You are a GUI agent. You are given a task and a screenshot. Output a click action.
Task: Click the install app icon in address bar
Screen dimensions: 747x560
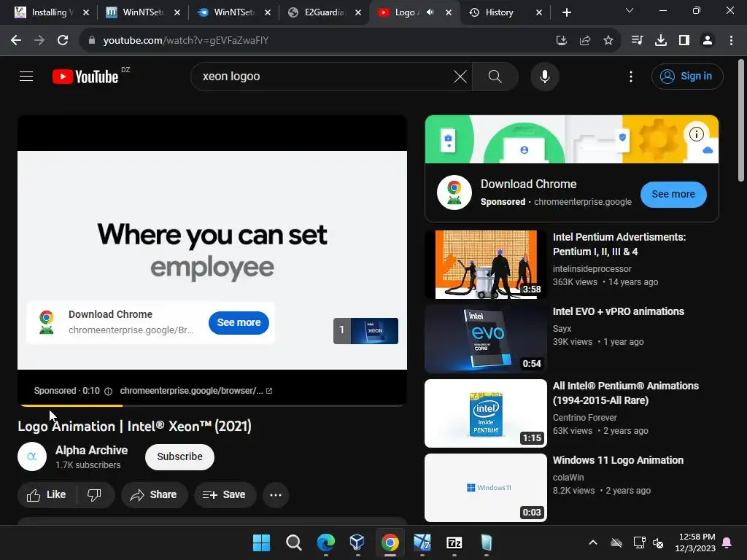coord(562,41)
